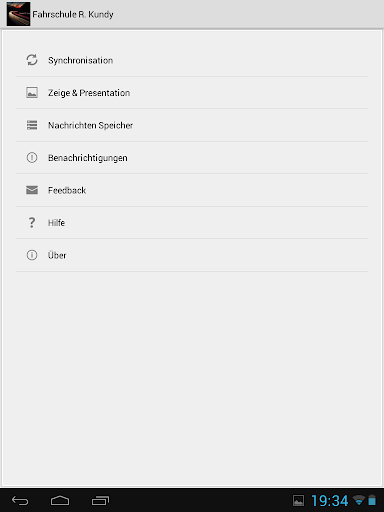Image resolution: width=384 pixels, height=512 pixels.
Task: Tap the list icon beside Nachrichten Speicher
Action: pos(32,125)
